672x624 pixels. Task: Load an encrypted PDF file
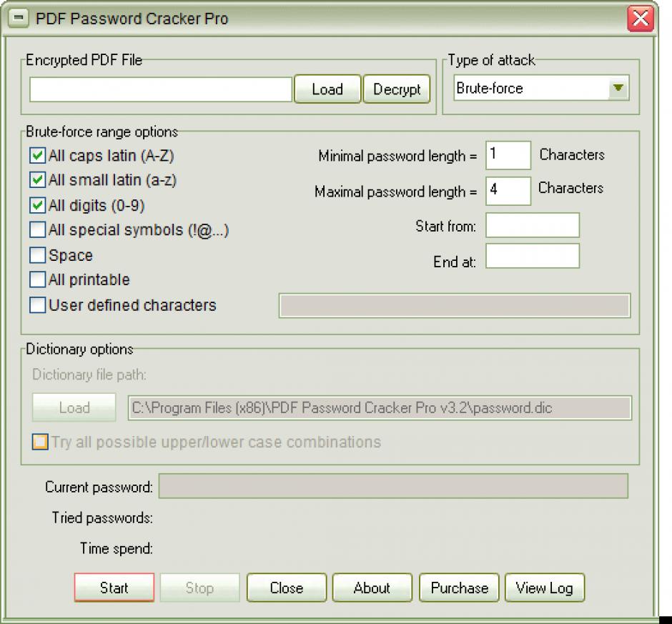coord(327,89)
